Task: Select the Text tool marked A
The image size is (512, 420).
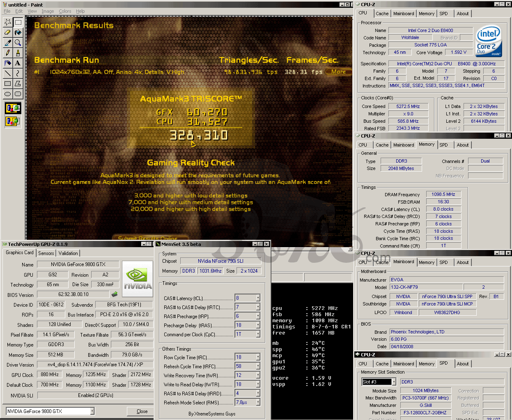Action: click(x=18, y=63)
